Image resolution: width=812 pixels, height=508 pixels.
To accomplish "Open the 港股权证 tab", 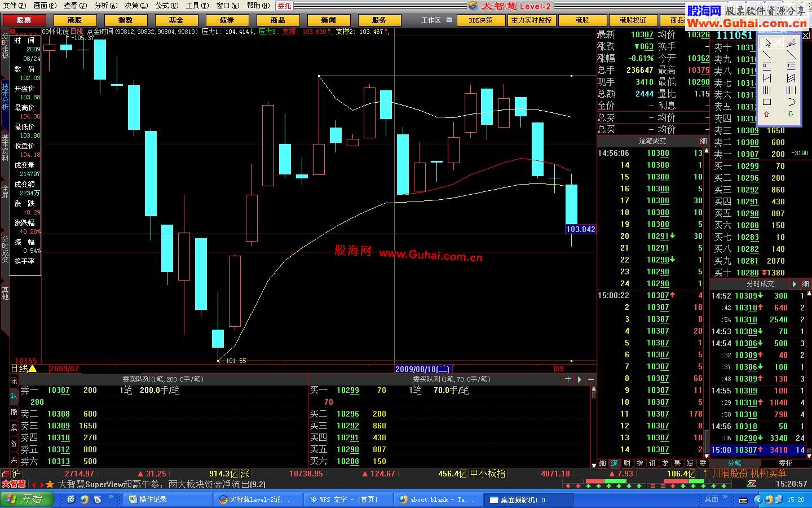I will 633,20.
